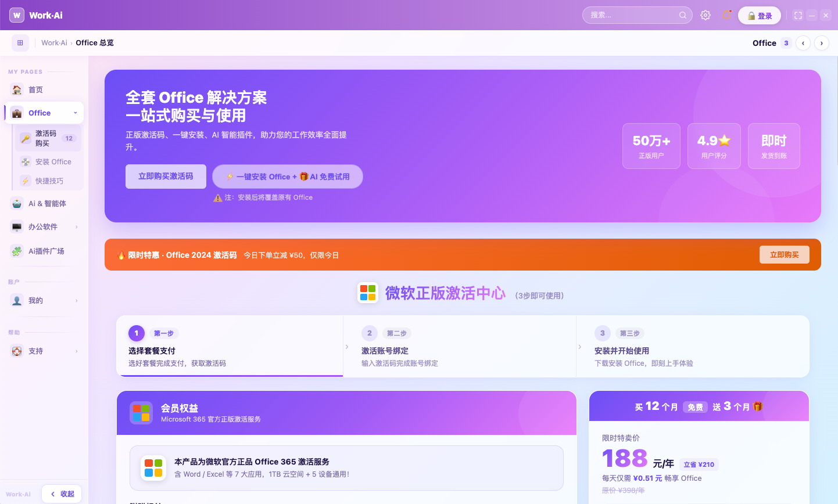Click the computer icon for 办公软件
The height and width of the screenshot is (504, 838).
(17, 227)
